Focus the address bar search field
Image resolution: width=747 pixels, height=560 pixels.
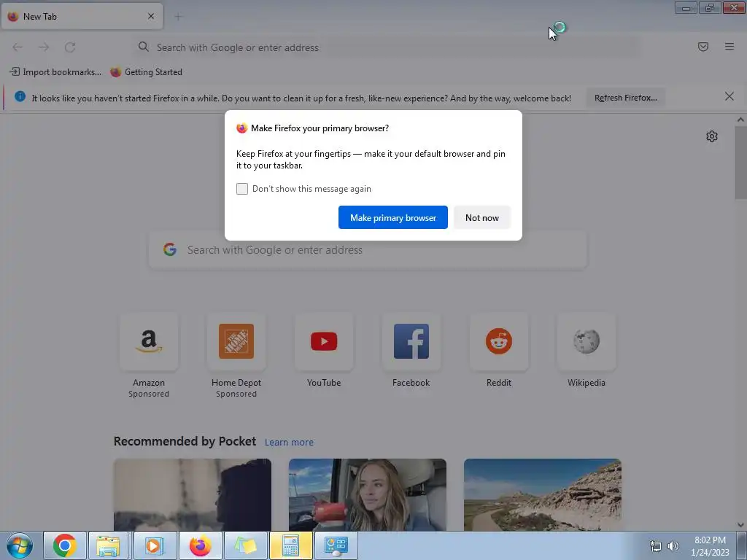point(386,47)
